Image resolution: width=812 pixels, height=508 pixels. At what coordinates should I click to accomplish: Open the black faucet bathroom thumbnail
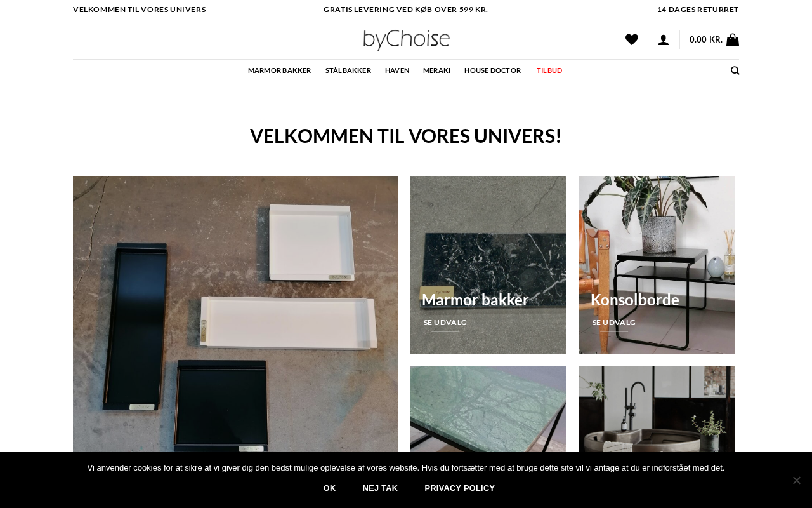tap(657, 409)
